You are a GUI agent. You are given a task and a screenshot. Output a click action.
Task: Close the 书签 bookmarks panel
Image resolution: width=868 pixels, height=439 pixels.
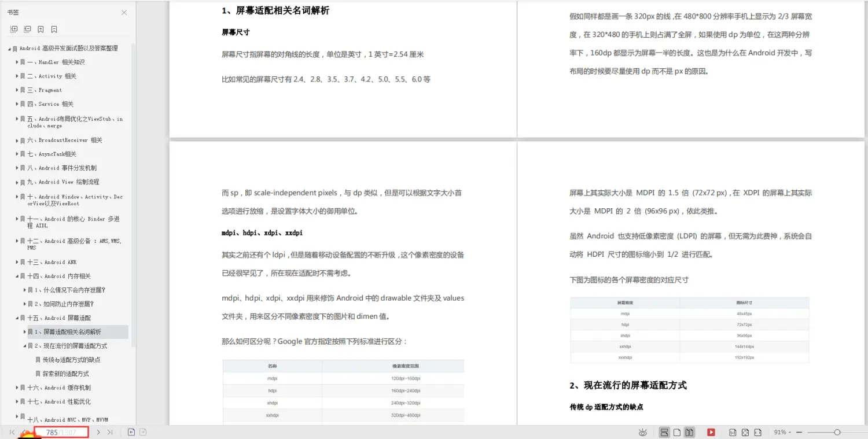coord(124,12)
